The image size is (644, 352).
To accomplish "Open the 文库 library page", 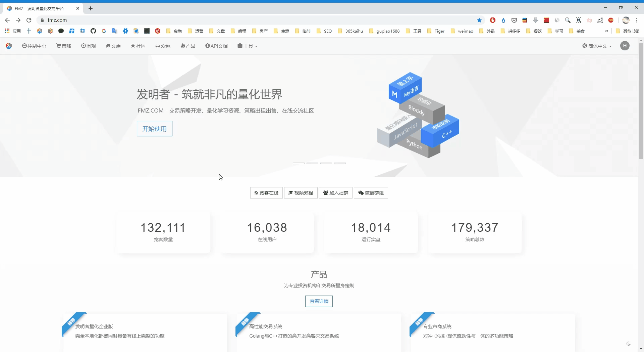I will (x=113, y=46).
